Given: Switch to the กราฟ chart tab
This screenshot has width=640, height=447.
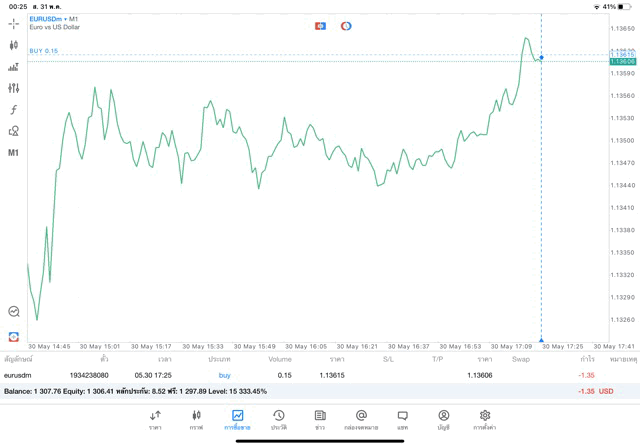Looking at the screenshot, I should coord(196,420).
